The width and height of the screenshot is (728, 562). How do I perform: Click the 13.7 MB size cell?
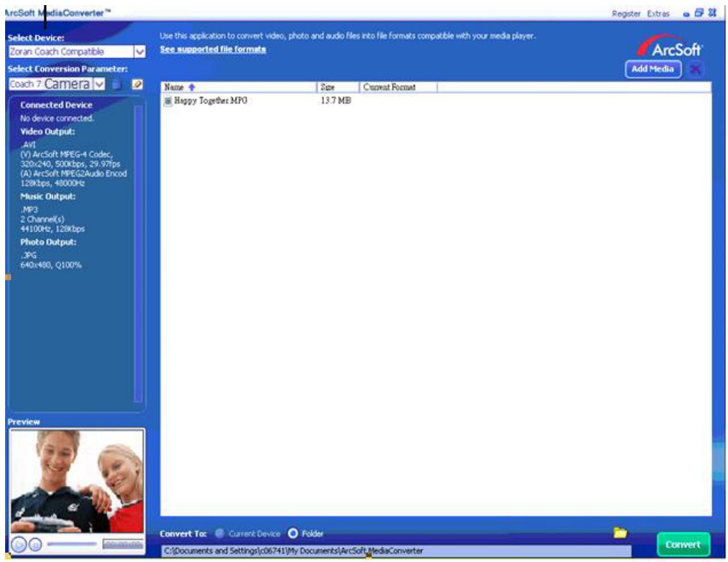coord(336,101)
